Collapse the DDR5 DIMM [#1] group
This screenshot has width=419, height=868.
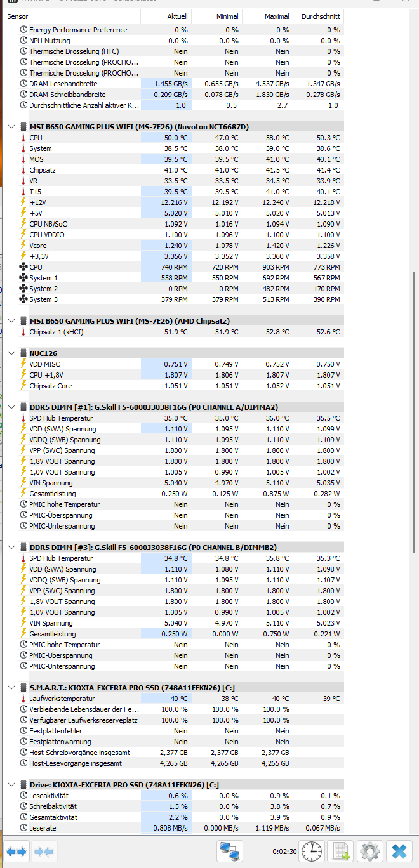click(11, 407)
